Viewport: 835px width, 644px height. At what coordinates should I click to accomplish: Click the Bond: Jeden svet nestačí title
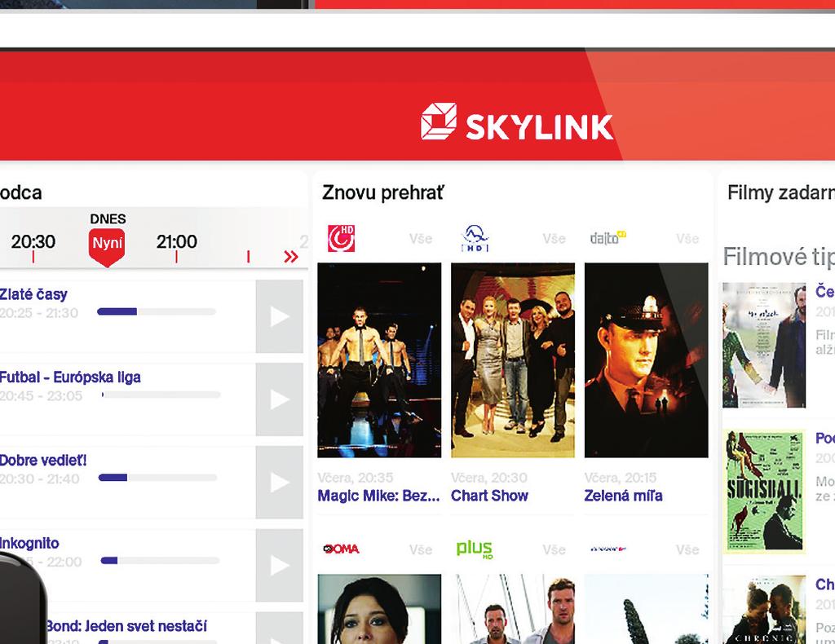pyautogui.click(x=126, y=626)
